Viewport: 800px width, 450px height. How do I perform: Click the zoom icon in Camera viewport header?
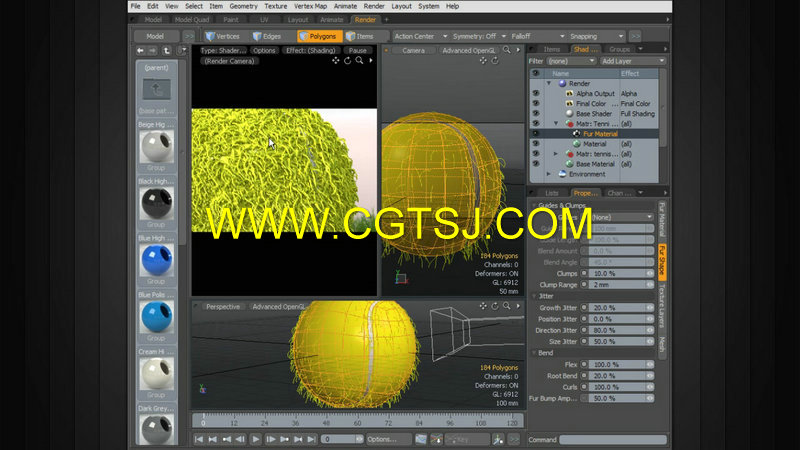507,50
